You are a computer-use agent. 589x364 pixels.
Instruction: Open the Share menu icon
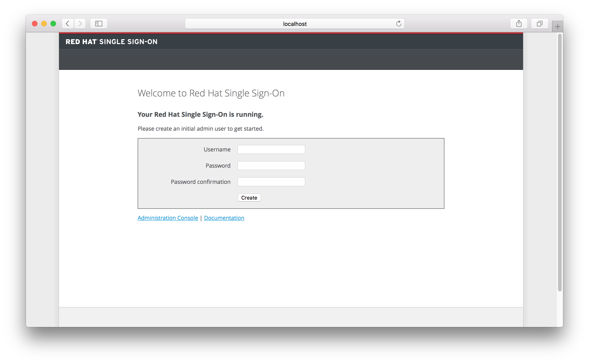519,24
